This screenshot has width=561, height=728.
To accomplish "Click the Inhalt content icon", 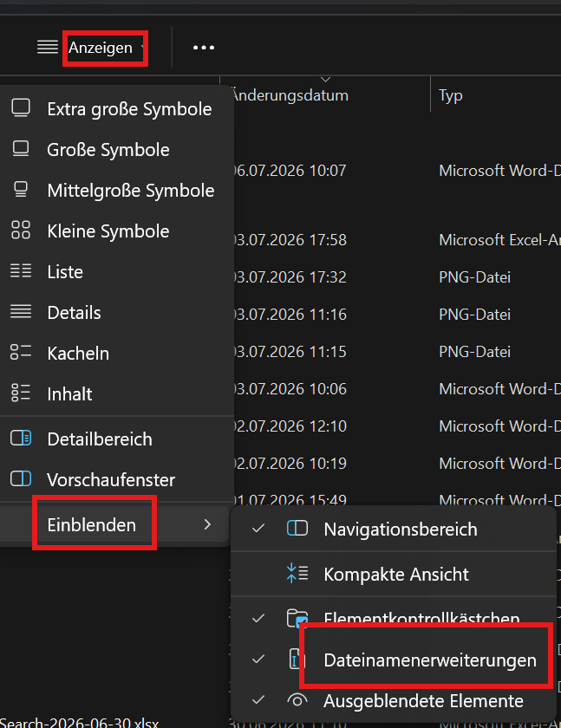I will click(21, 393).
